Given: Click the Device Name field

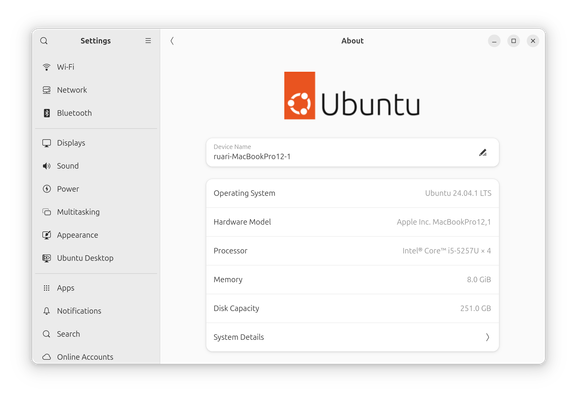Looking at the screenshot, I should tap(352, 152).
